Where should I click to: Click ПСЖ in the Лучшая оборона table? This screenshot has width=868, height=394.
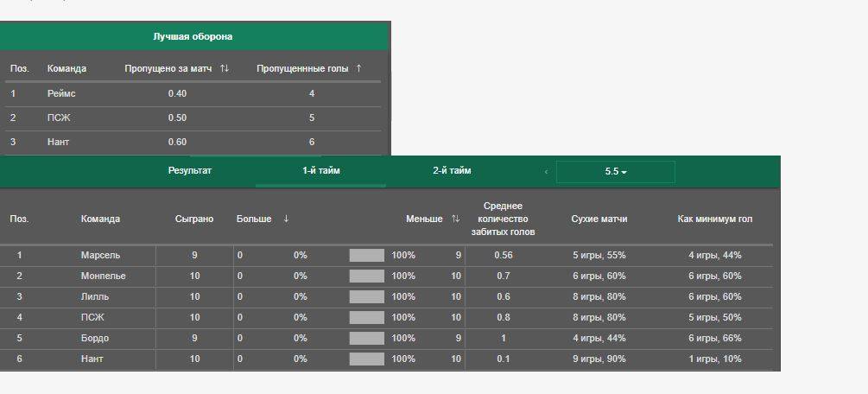click(59, 118)
